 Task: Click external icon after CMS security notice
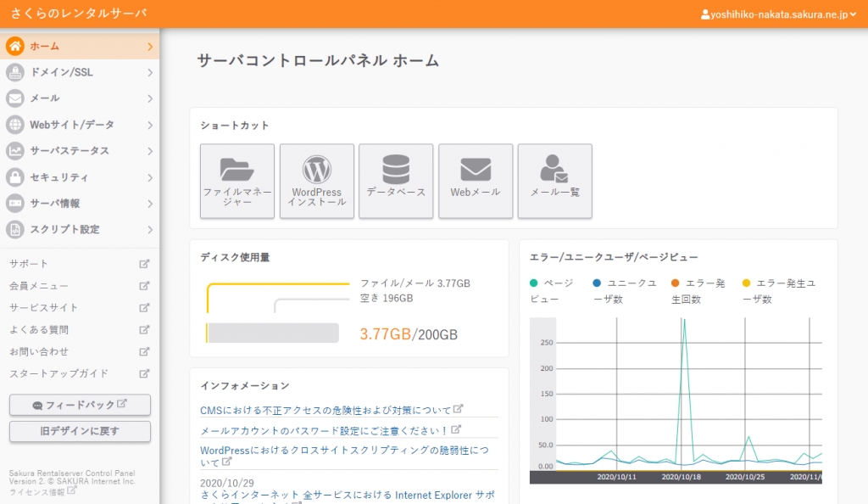458,409
